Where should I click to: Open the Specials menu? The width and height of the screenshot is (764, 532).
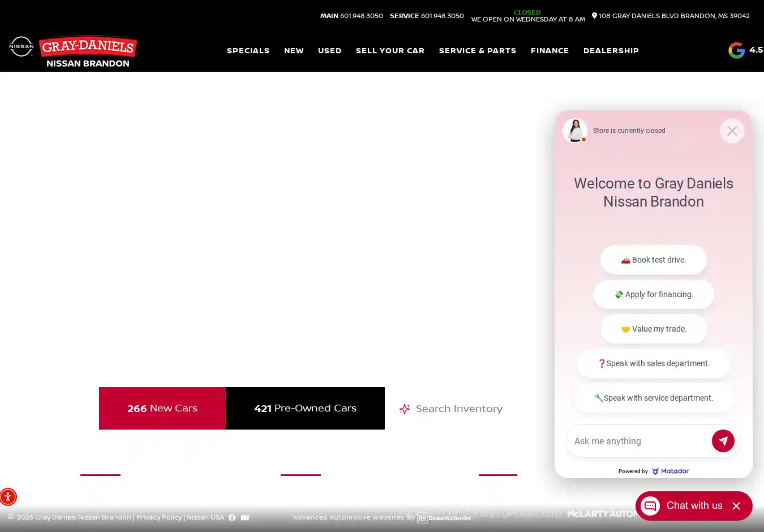click(248, 51)
